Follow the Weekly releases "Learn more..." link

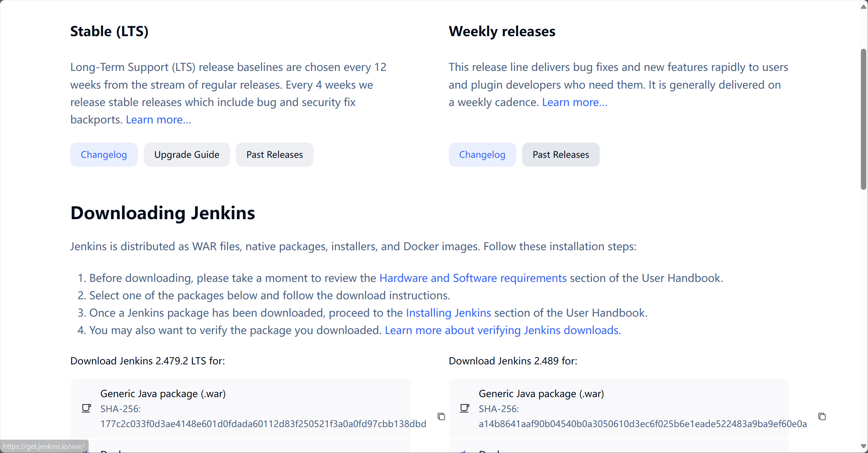[x=575, y=102]
